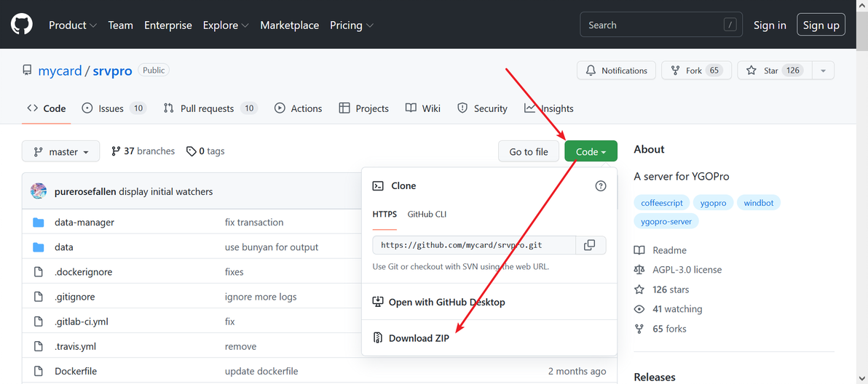Image resolution: width=868 pixels, height=384 pixels.
Task: Click purerosefallen's avatar thumbnail
Action: pyautogui.click(x=39, y=191)
